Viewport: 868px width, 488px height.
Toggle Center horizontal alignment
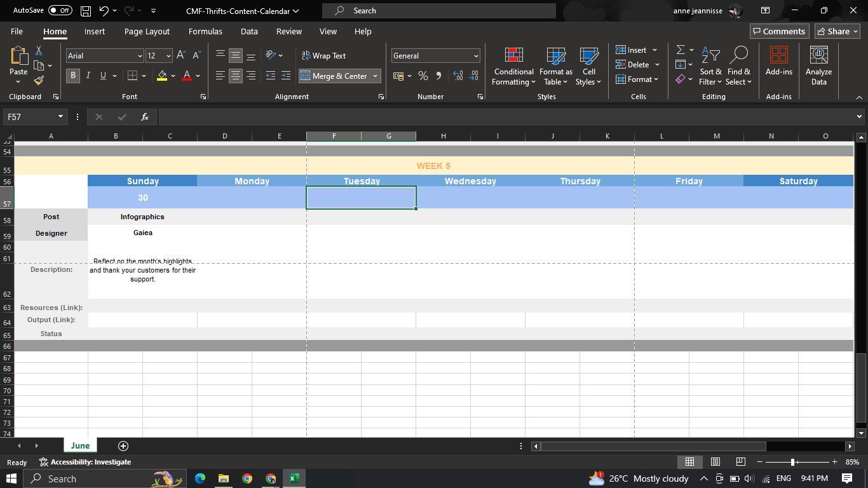(236, 76)
